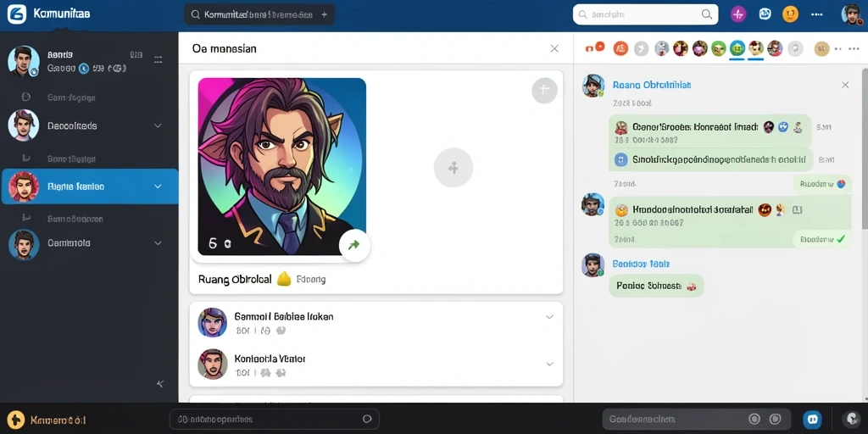Viewport: 868px width, 434px height.
Task: Click the avatar icon at the bottom-right corner
Action: (851, 420)
